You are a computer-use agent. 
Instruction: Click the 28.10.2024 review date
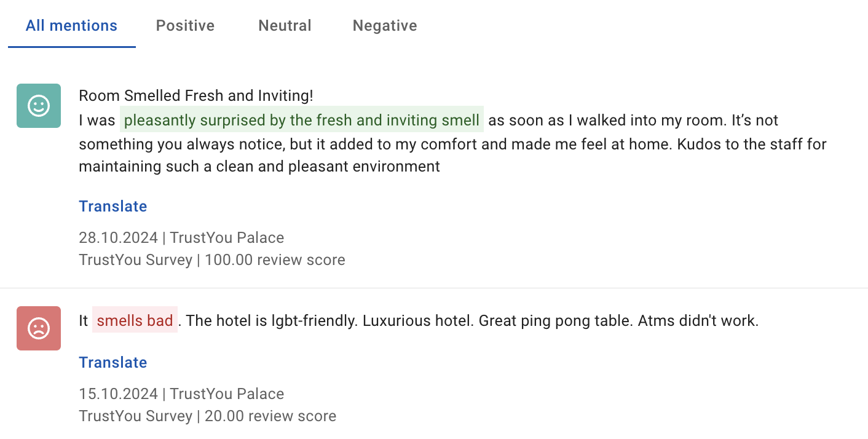point(118,238)
